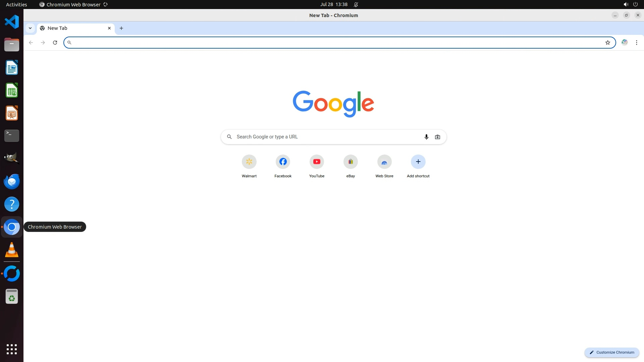
Task: Open the system volume and power menu
Action: click(x=630, y=4)
